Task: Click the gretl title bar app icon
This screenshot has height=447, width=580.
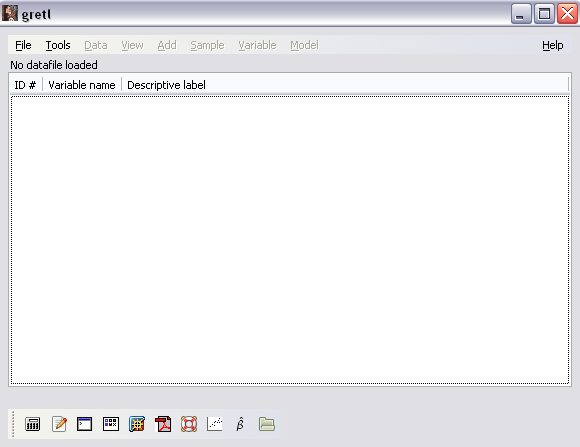Action: [x=10, y=13]
